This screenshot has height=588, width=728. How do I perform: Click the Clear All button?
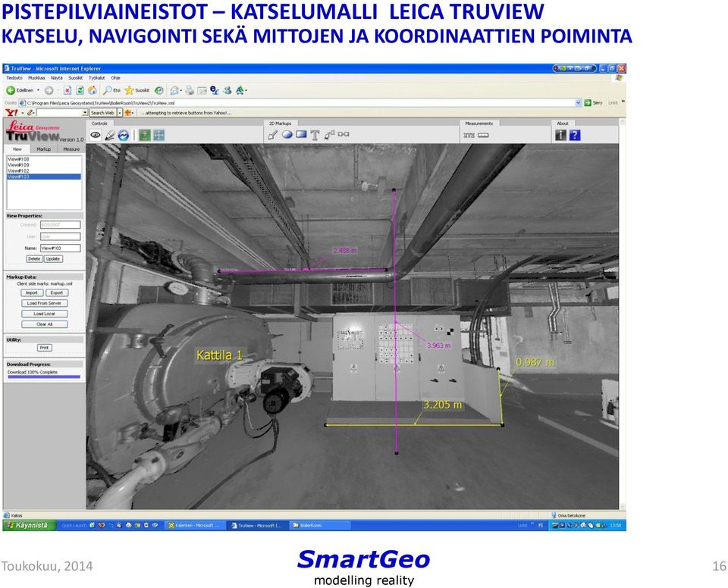click(44, 324)
